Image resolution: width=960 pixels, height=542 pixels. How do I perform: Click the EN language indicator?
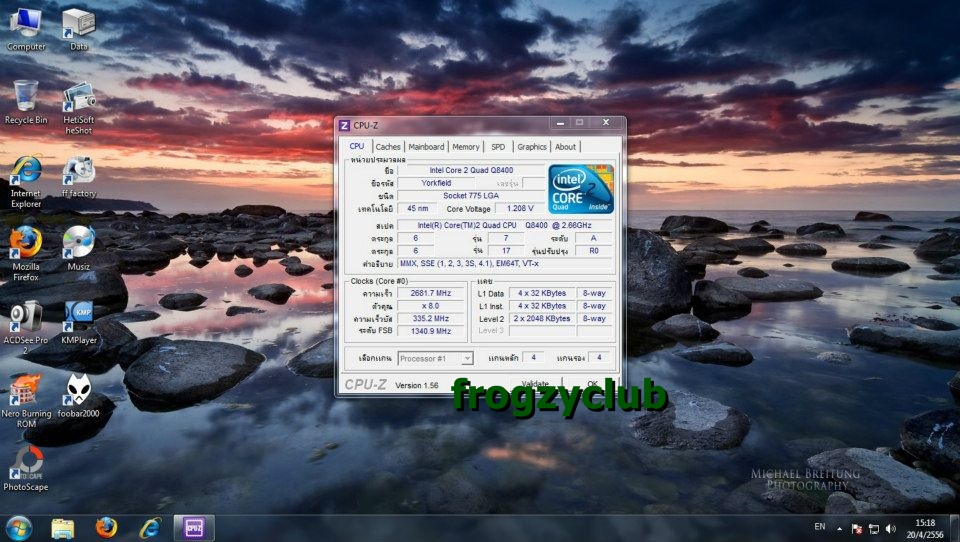pos(820,527)
